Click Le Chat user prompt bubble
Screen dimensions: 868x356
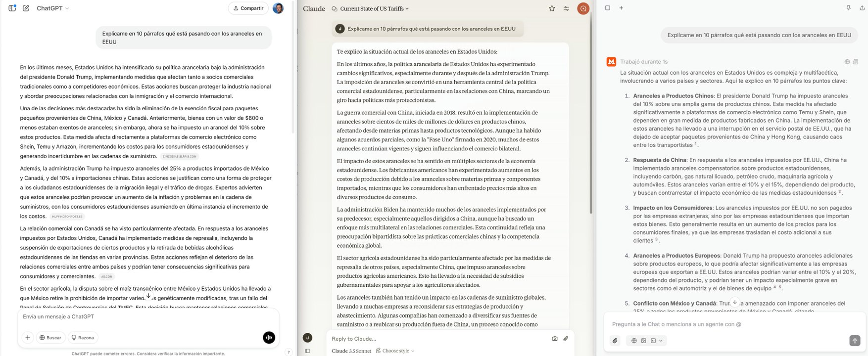coord(759,35)
